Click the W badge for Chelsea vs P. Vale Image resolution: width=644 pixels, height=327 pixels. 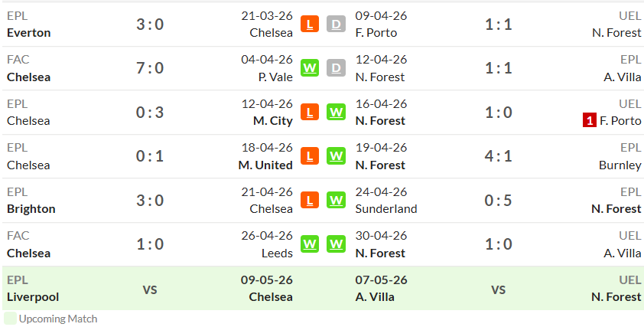(x=310, y=68)
